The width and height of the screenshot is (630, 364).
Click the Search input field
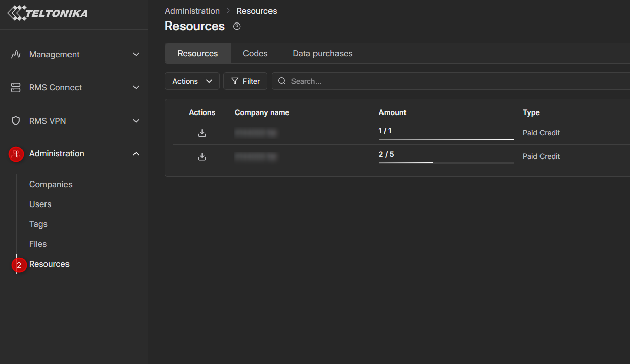coord(450,81)
